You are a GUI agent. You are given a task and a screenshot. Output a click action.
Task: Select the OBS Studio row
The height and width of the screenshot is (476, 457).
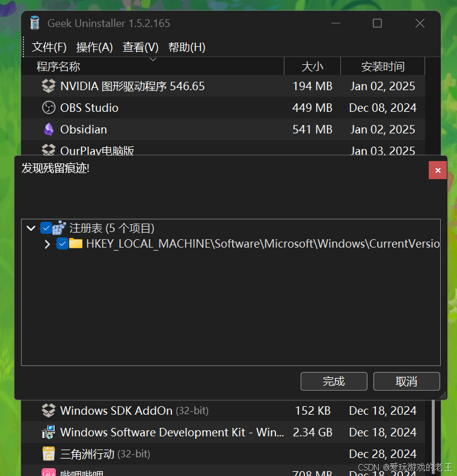(223, 108)
